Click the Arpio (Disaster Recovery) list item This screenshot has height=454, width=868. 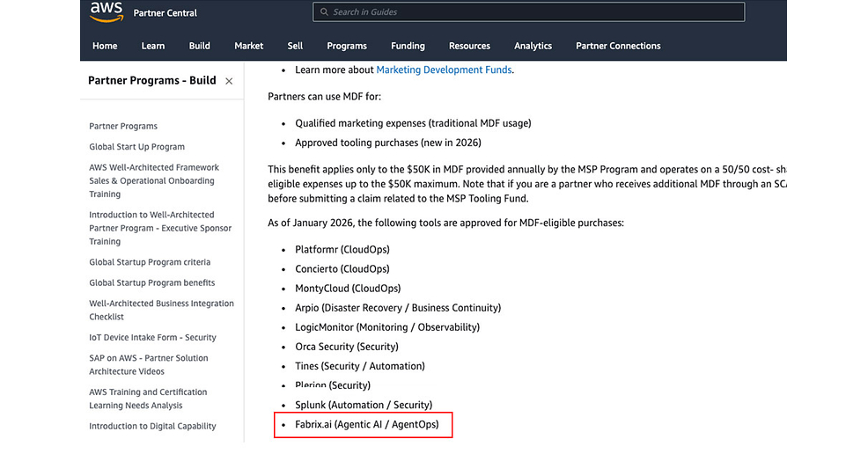397,307
